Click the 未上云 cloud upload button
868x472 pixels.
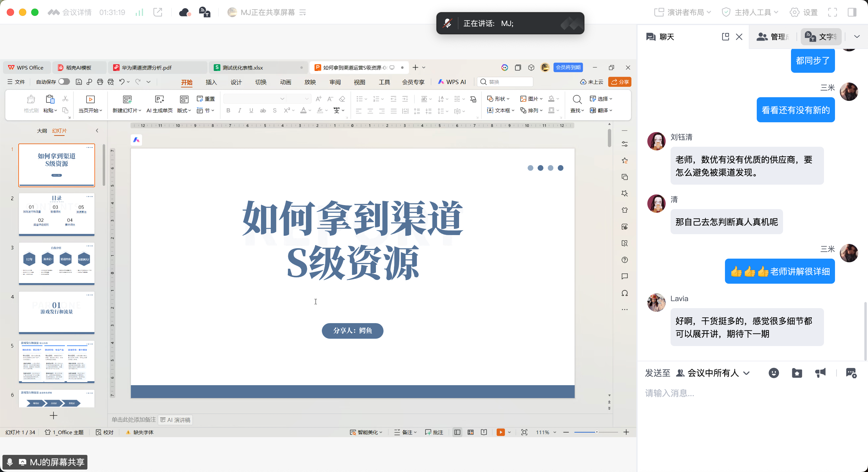click(x=592, y=82)
